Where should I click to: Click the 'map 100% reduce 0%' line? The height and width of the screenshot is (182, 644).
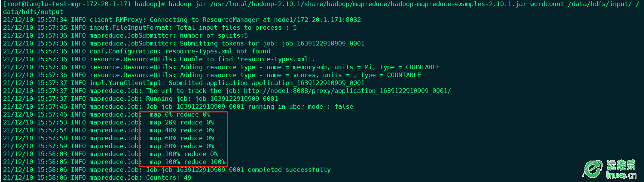point(183,154)
